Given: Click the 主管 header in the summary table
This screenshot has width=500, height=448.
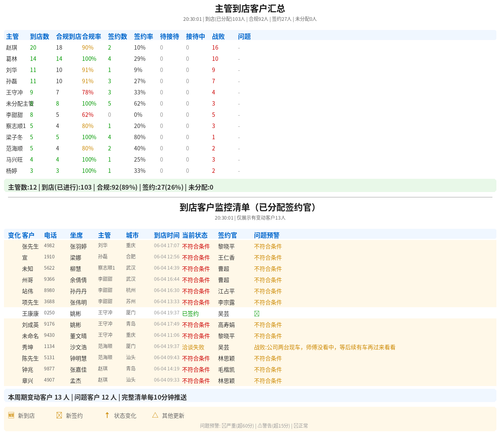Looking at the screenshot, I should pos(12,36).
